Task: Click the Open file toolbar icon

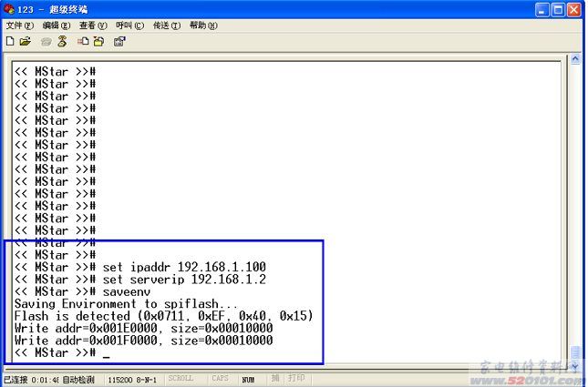Action: click(26, 41)
